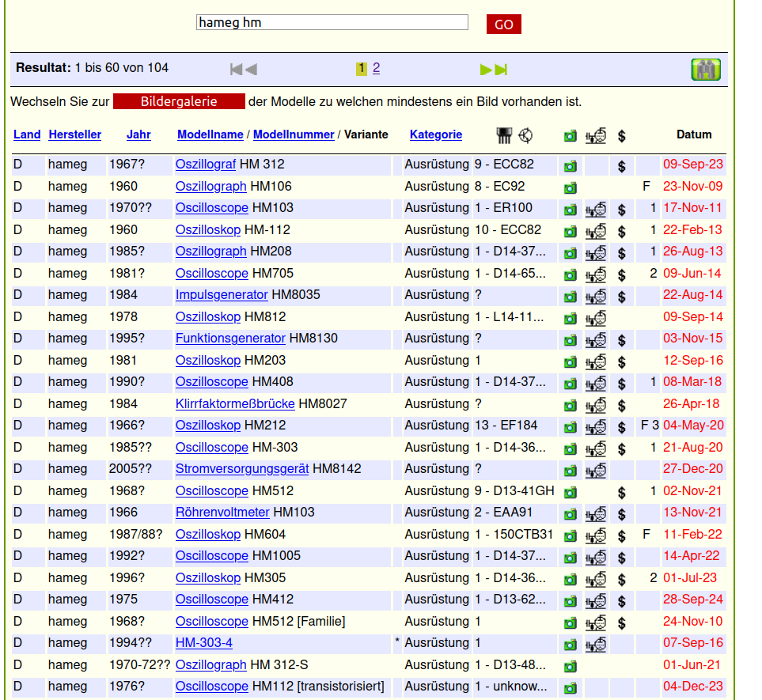Open camera icon for HM 312-S row
The height and width of the screenshot is (700, 762).
(x=571, y=667)
